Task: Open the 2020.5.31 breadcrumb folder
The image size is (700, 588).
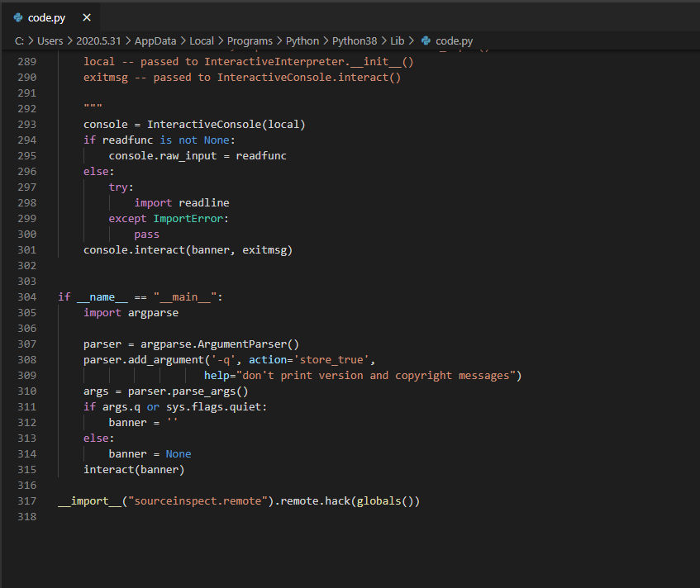Action: (98, 41)
